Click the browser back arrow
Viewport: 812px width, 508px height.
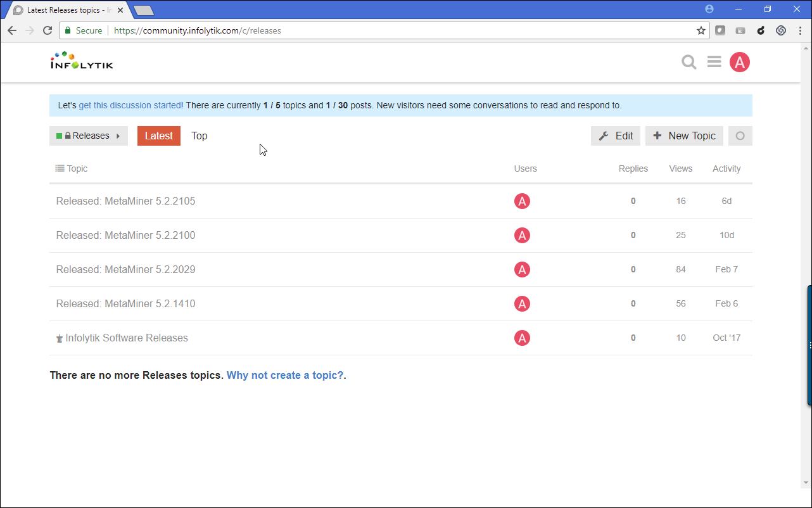click(12, 30)
